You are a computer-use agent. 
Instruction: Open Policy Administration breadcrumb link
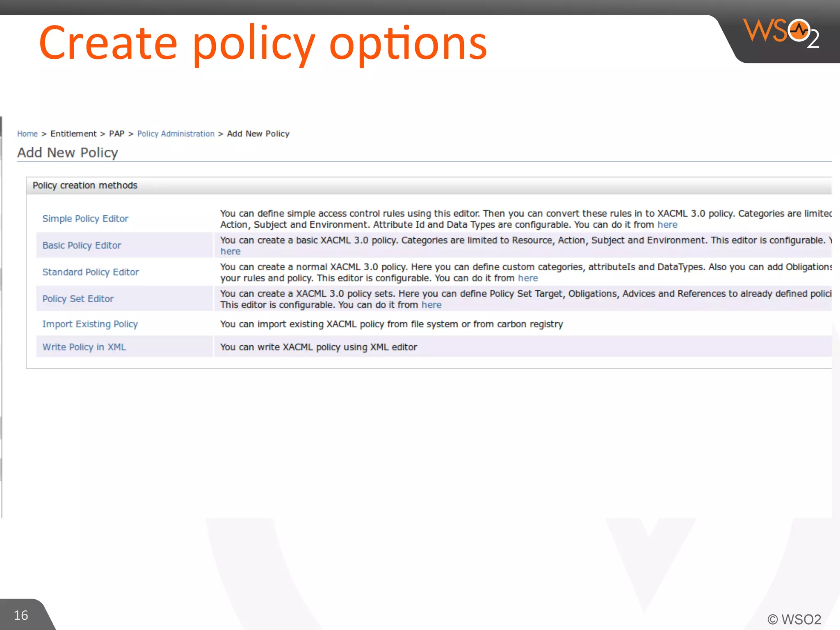click(176, 134)
